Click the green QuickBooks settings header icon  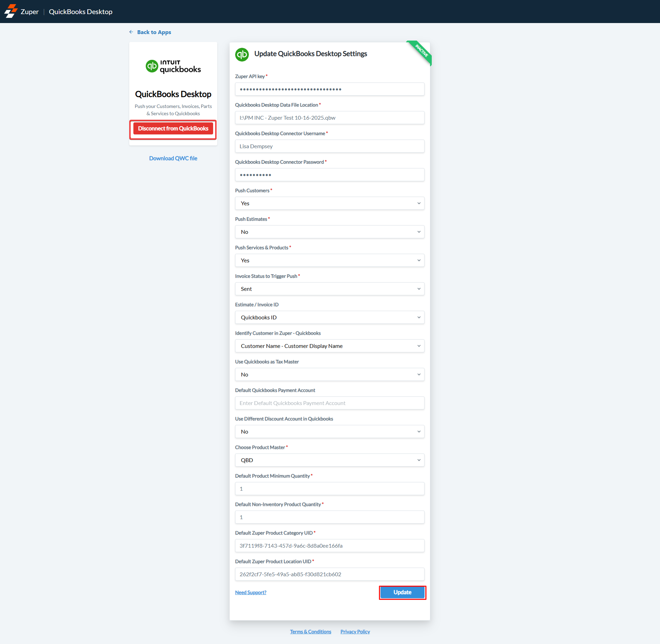point(242,54)
